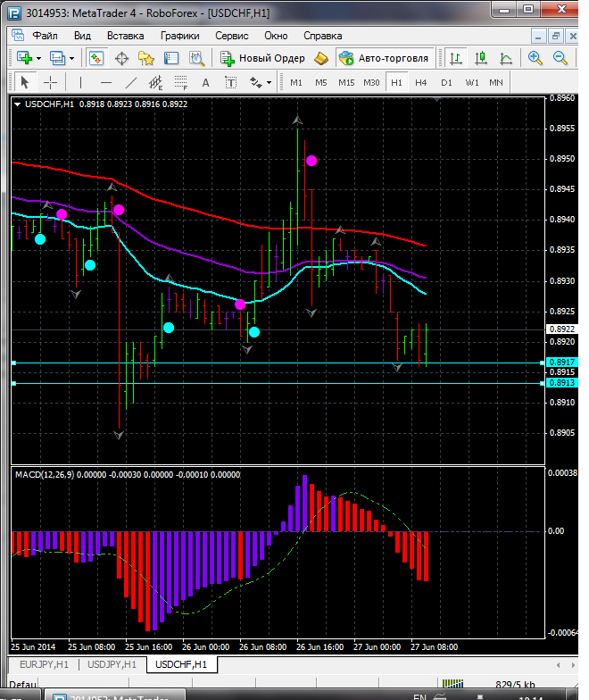Screen dimensions: 589x700
Task: Zoom in on the chart
Action: pyautogui.click(x=535, y=59)
